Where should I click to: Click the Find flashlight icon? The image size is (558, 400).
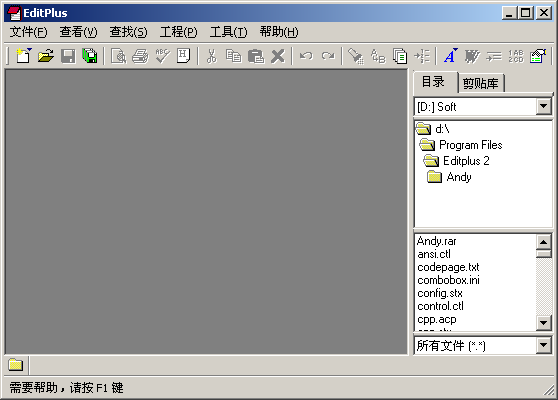click(x=356, y=56)
